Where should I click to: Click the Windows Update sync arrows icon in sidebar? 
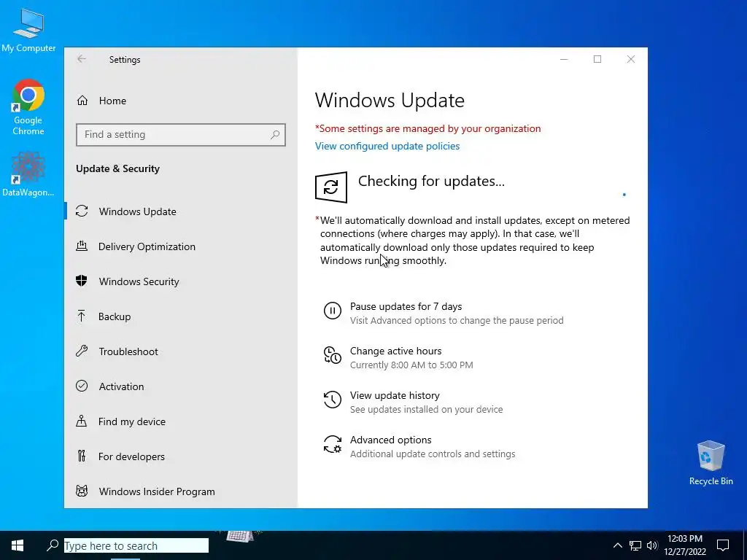point(82,211)
